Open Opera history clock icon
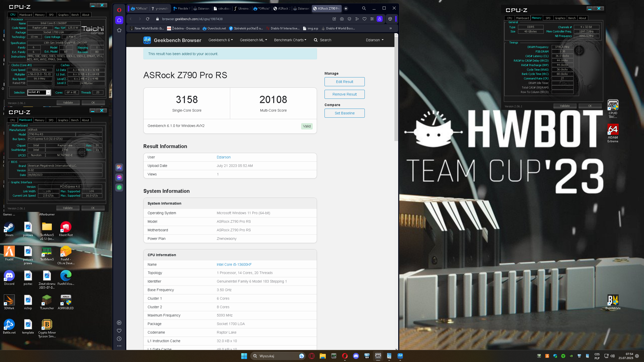 click(119, 339)
